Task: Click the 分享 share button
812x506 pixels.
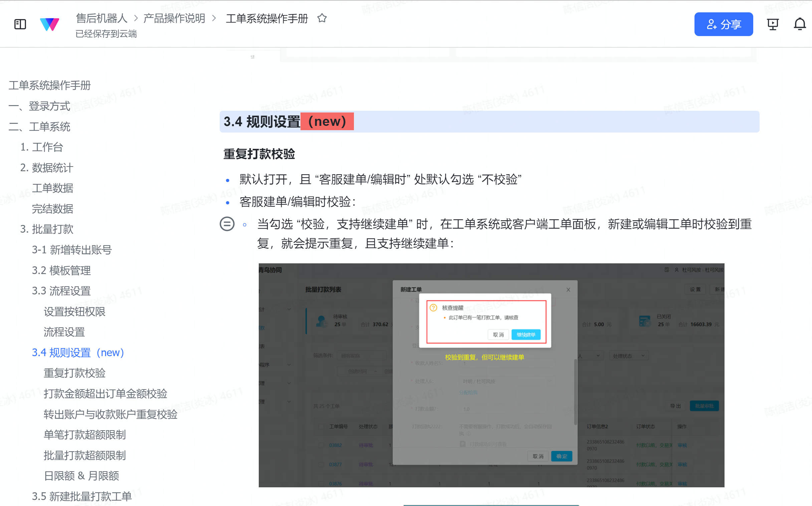Action: (723, 24)
